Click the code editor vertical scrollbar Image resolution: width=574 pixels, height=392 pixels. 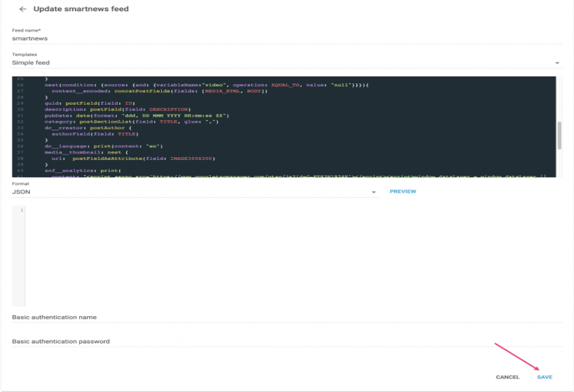559,136
